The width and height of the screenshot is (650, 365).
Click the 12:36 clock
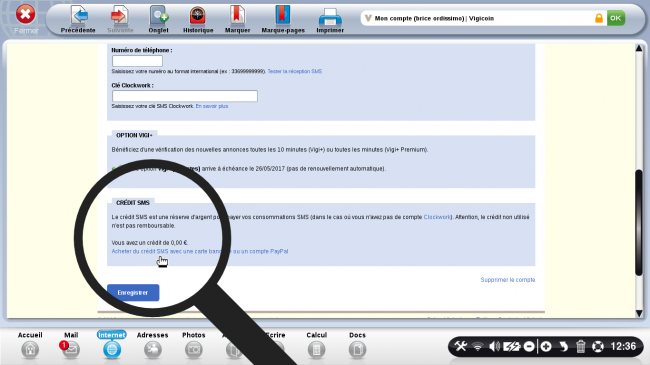click(623, 346)
